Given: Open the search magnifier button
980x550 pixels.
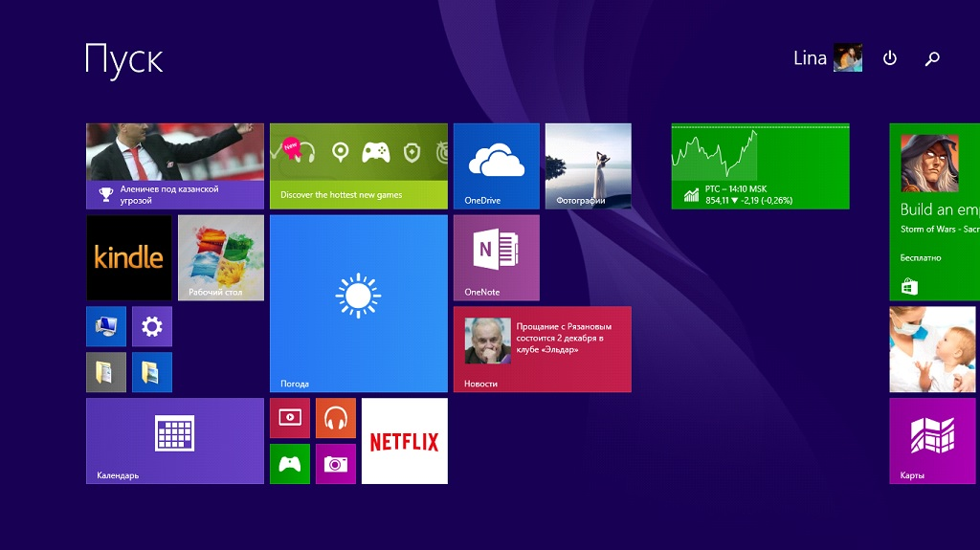Looking at the screenshot, I should click(x=932, y=58).
